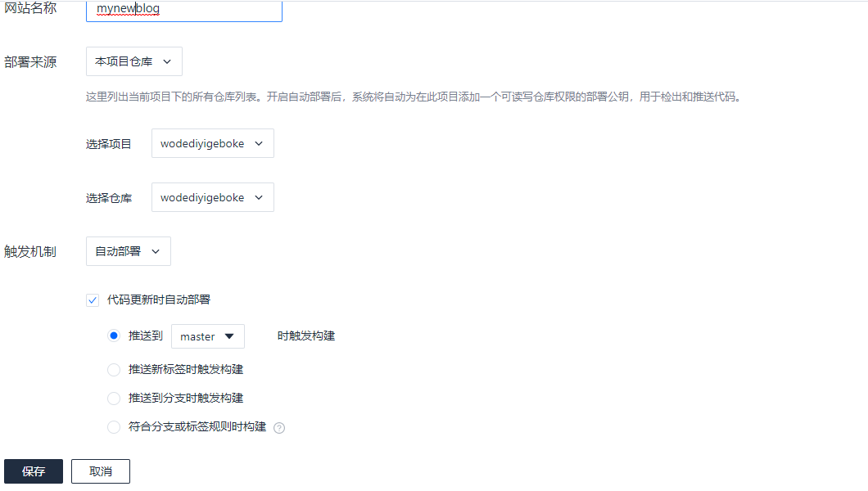Select 符合分支或标签规则时构建 radio option
The height and width of the screenshot is (491, 868).
point(114,427)
